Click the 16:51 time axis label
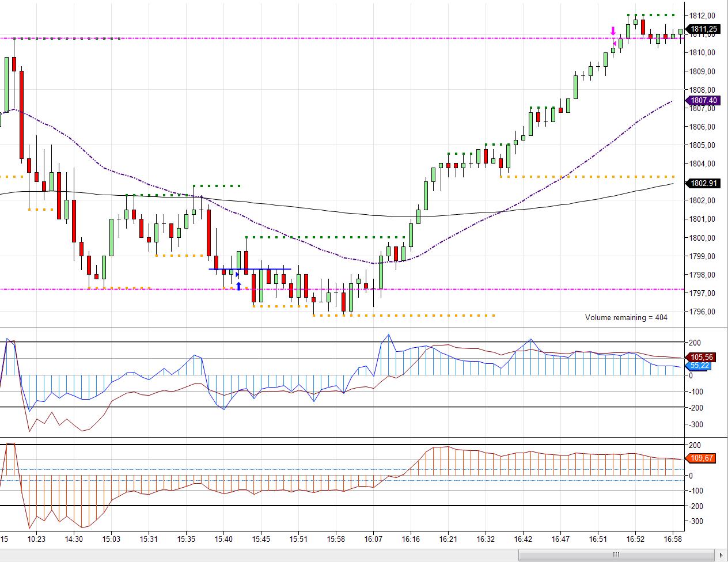 [598, 540]
